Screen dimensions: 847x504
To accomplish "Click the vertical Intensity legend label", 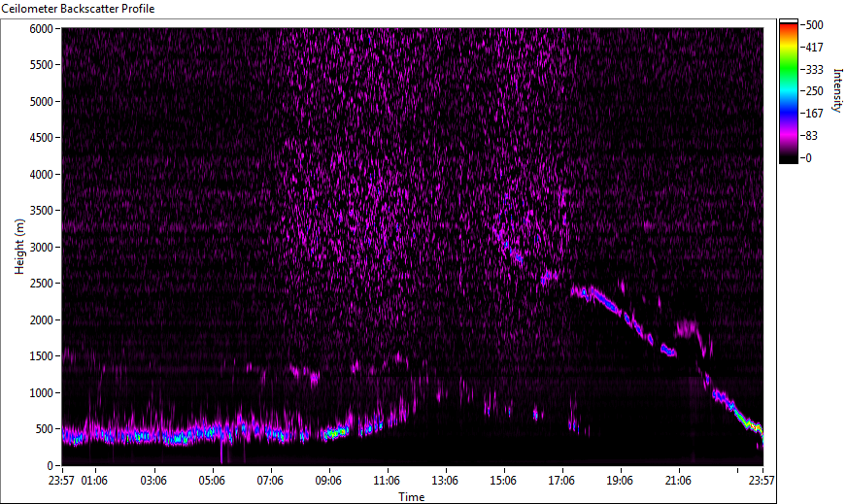I will click(837, 90).
